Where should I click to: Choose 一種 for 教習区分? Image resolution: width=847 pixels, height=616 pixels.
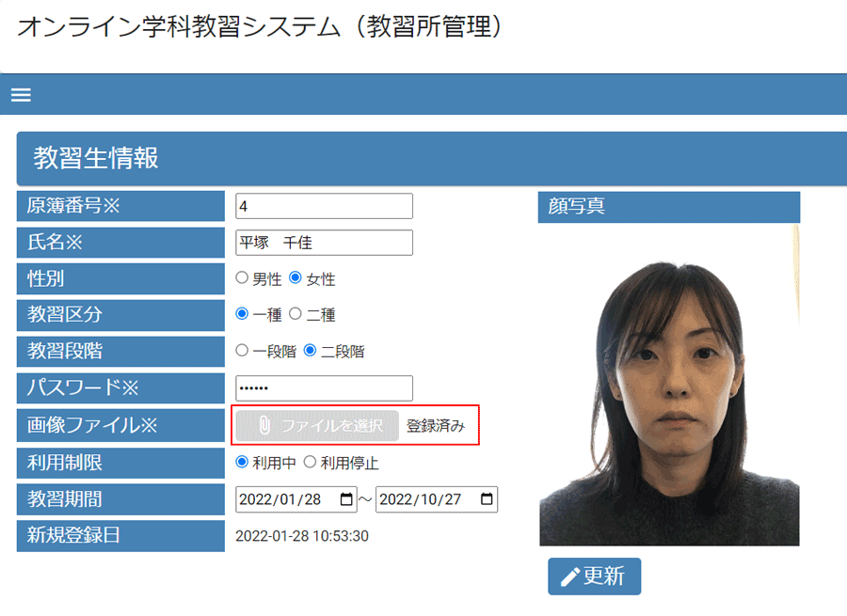pyautogui.click(x=242, y=314)
